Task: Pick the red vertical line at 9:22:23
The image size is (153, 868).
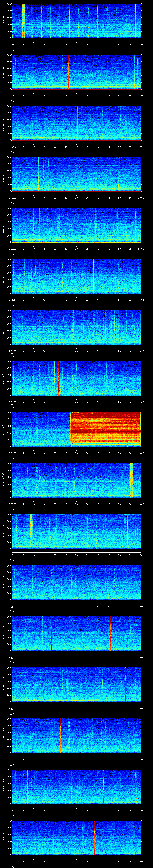Action: pyautogui.click(x=63, y=327)
